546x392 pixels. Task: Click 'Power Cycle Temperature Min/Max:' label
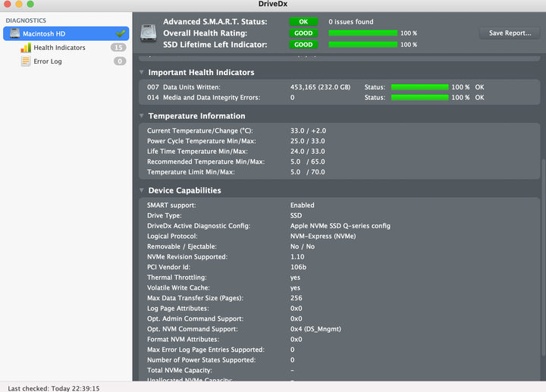pos(201,141)
